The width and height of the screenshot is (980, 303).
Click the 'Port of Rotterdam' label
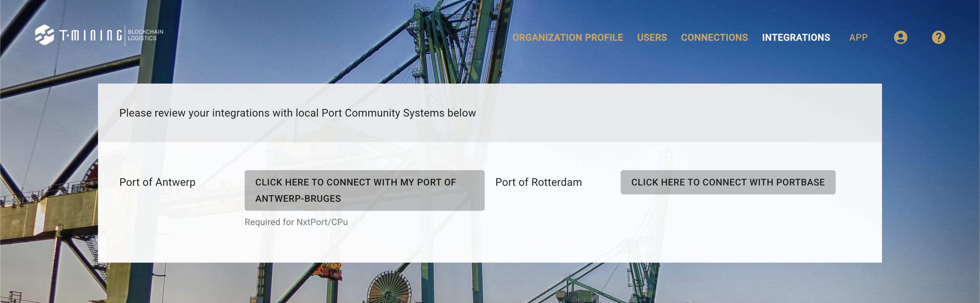pos(538,182)
